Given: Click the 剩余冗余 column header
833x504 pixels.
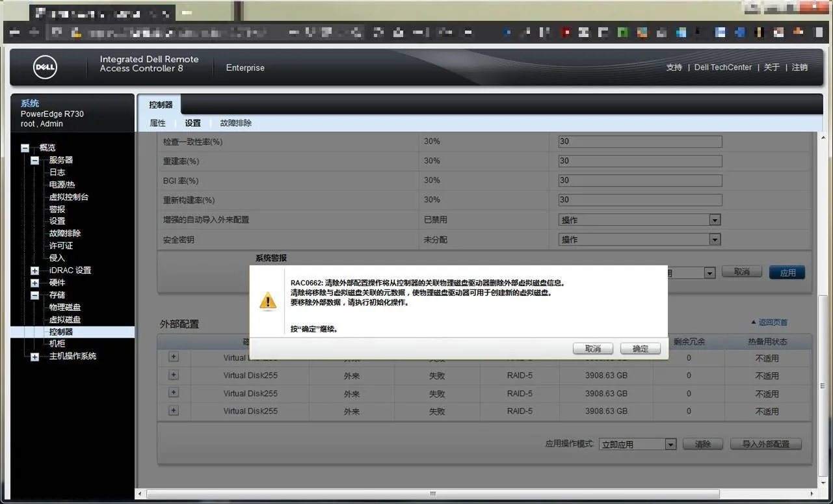Looking at the screenshot, I should pyautogui.click(x=689, y=342).
